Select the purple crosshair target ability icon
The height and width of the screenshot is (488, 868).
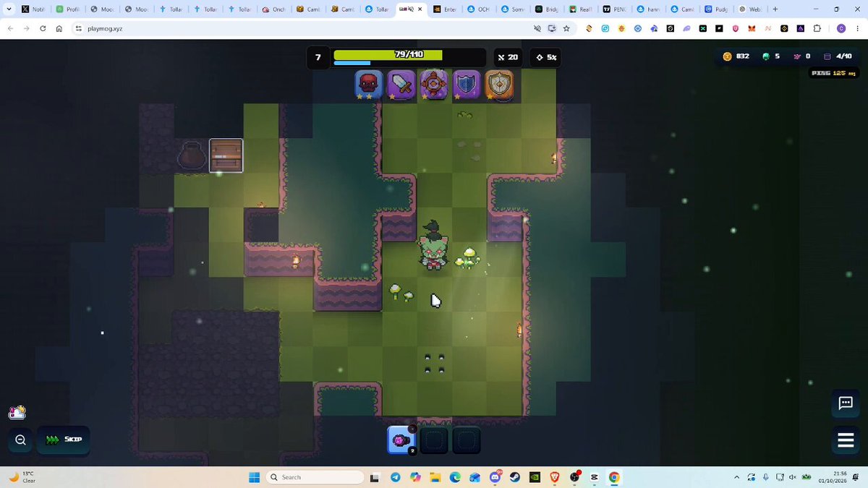434,85
